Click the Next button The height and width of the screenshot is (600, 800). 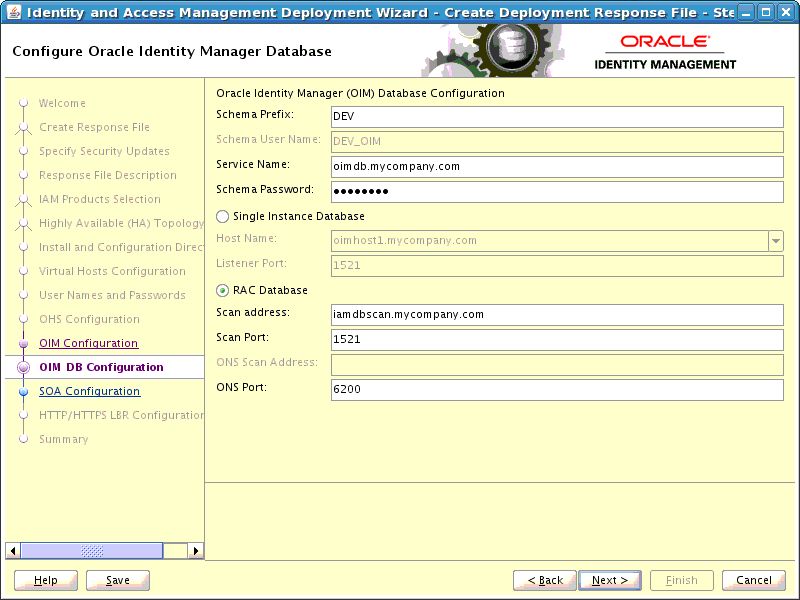[610, 580]
